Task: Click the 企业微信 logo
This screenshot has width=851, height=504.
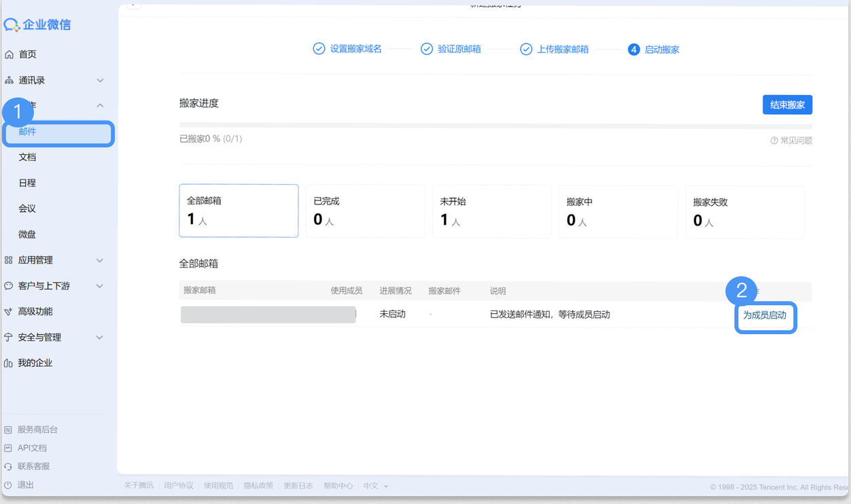Action: 37,25
